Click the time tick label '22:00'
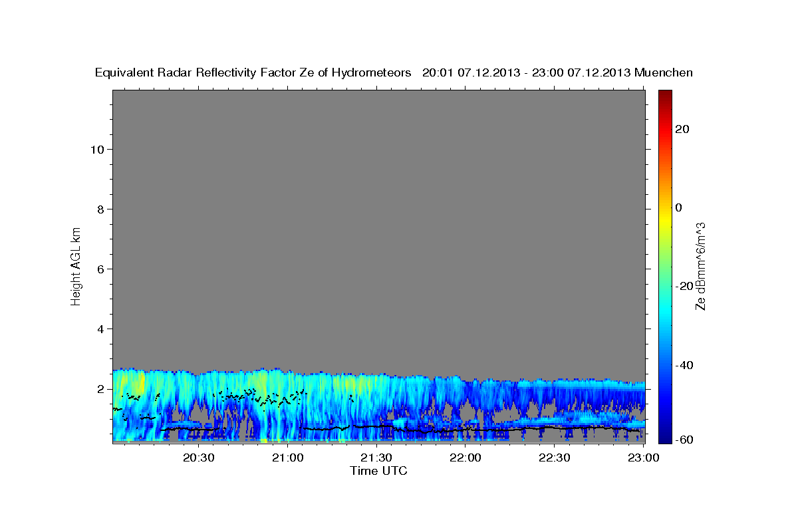This screenshot has width=798, height=532. (465, 458)
